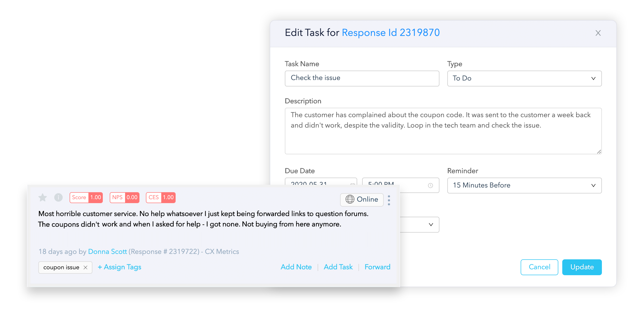
Task: Forward this response
Action: tap(377, 267)
